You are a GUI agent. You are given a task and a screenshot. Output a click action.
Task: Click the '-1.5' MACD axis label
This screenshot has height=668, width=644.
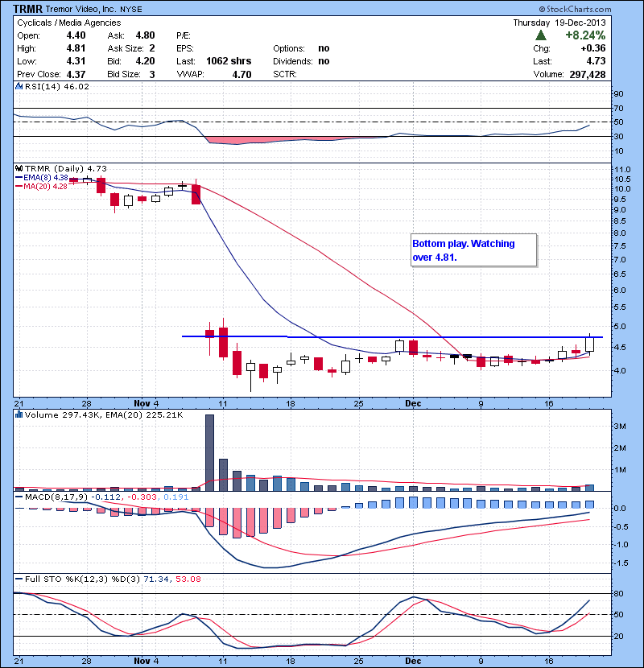click(620, 563)
